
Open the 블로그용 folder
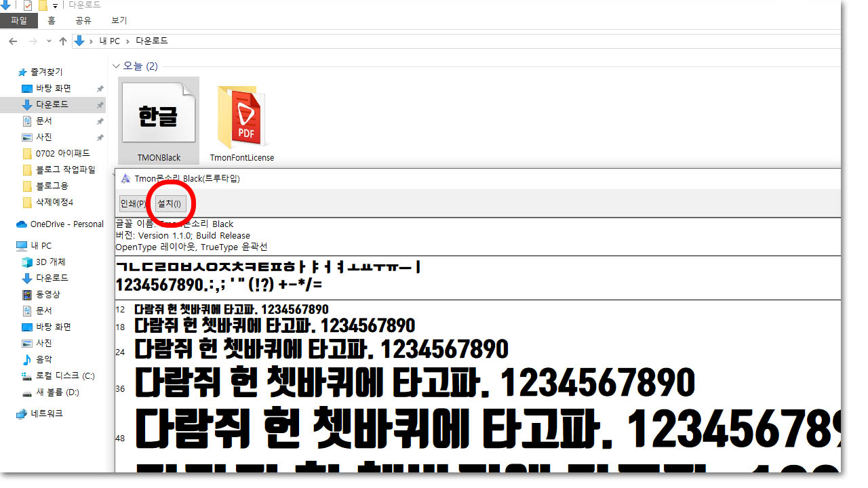click(x=52, y=186)
